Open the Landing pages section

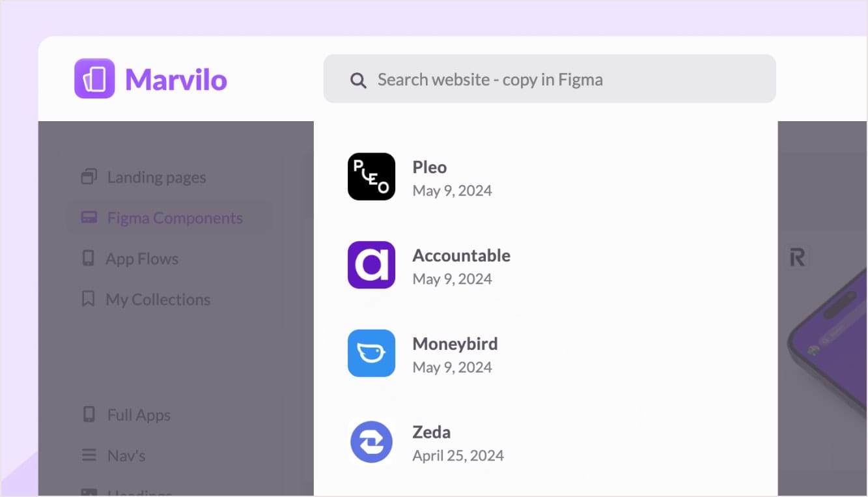pos(156,177)
